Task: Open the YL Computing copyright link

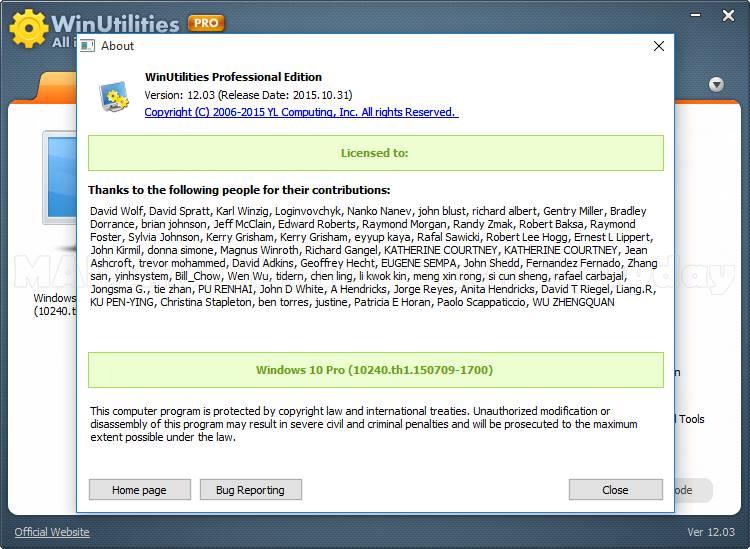Action: point(301,112)
